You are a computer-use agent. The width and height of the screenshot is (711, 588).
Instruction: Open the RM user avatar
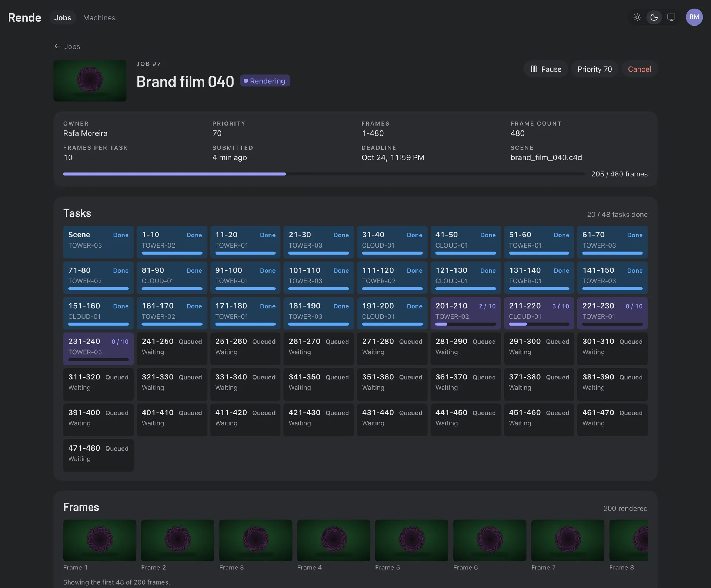pos(694,17)
